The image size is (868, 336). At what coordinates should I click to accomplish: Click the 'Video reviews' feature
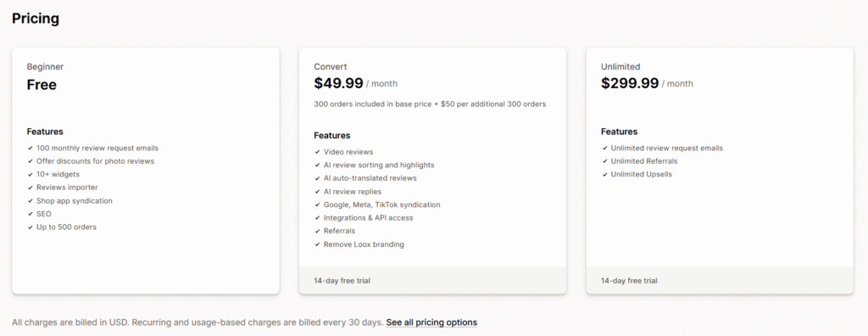[348, 152]
